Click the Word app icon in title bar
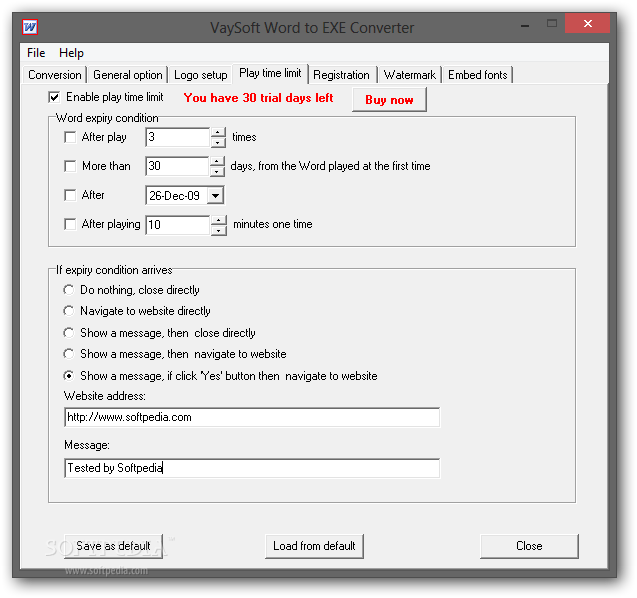The height and width of the screenshot is (598, 637). pos(30,27)
